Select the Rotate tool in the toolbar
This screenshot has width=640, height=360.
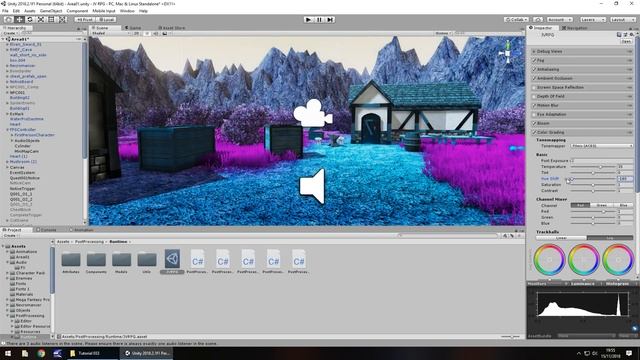[x=30, y=19]
